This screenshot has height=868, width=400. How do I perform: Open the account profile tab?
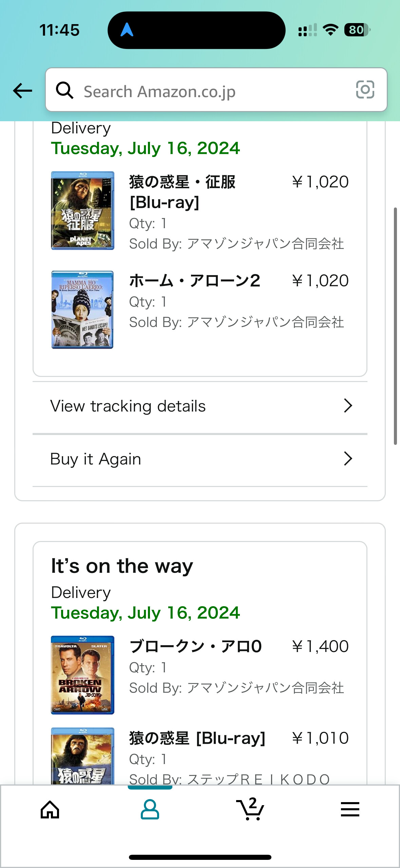click(x=150, y=810)
